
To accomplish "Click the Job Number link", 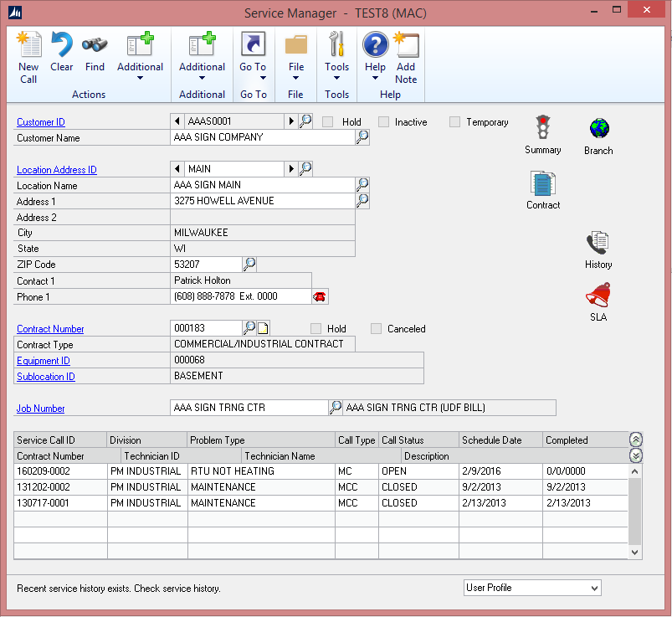I will [x=41, y=409].
